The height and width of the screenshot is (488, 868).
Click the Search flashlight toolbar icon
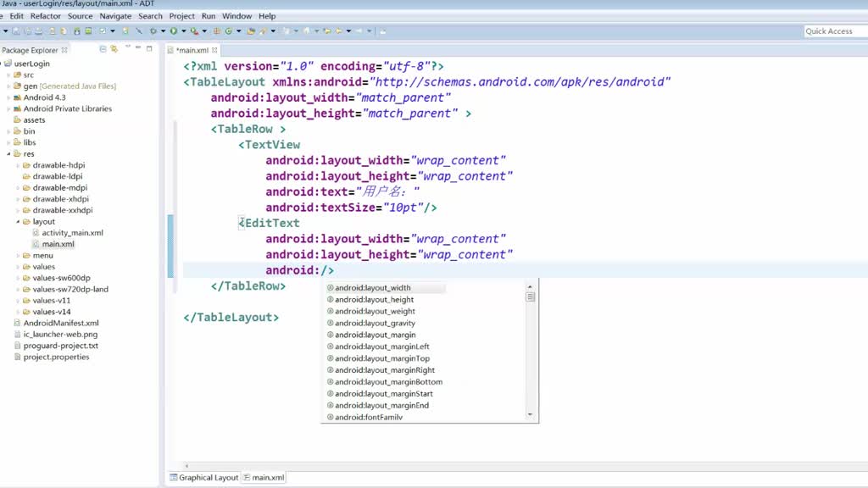click(x=263, y=31)
